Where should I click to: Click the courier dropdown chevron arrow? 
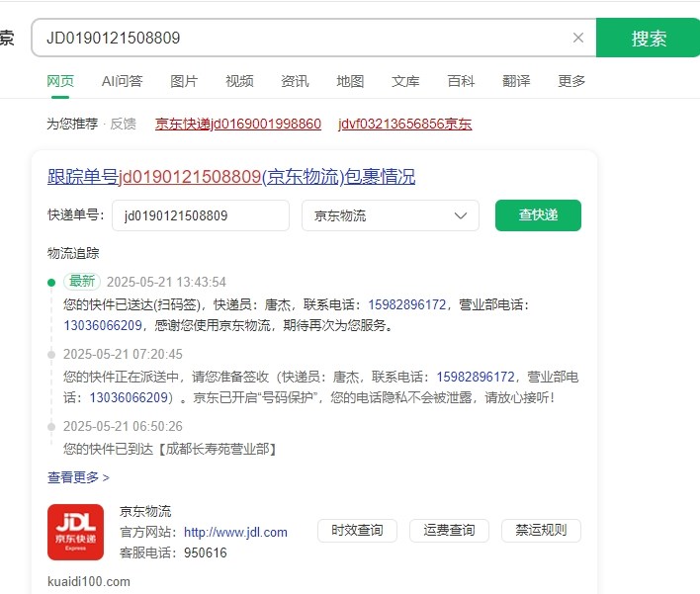[461, 216]
